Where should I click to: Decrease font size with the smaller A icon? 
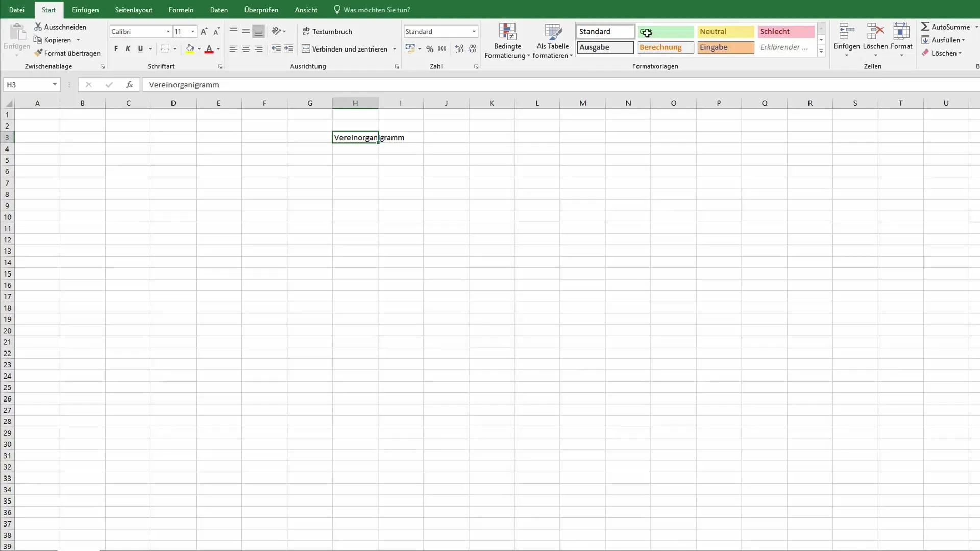216,32
